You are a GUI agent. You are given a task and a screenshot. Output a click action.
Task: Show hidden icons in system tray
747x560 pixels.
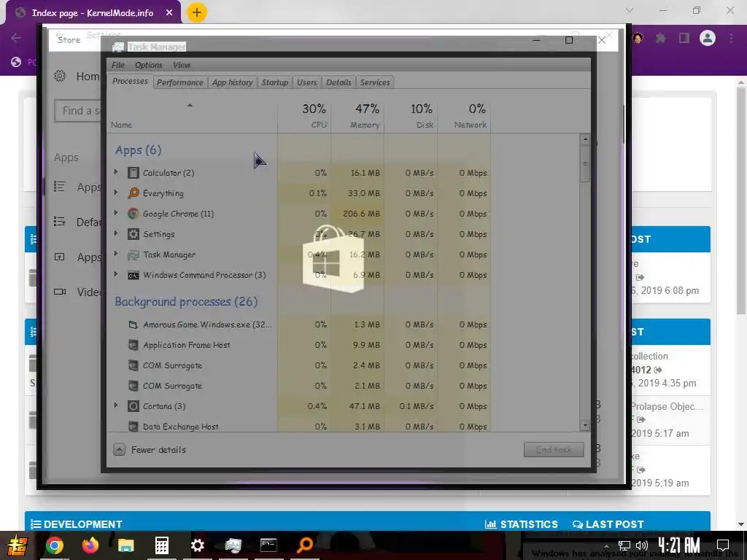[606, 545]
